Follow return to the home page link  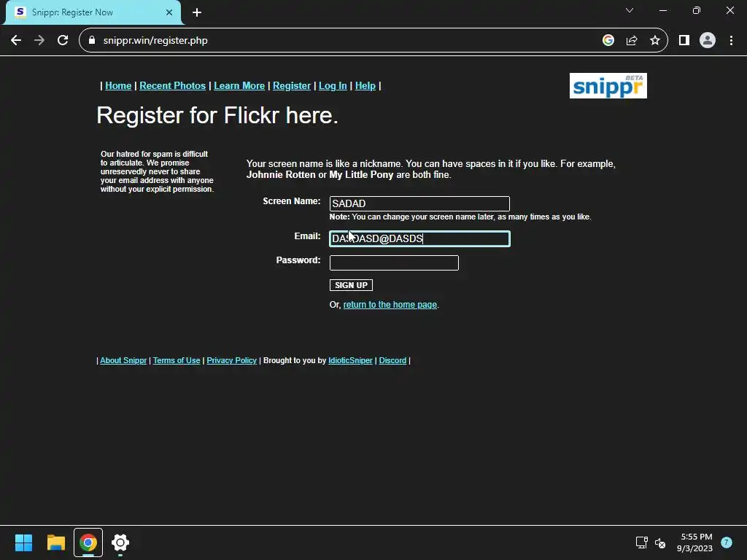pyautogui.click(x=390, y=305)
